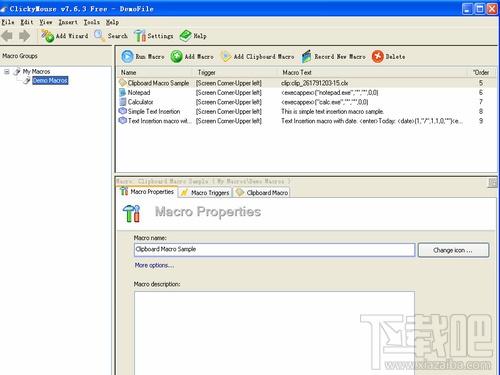Click the calc.exe macro text cell
500x375 pixels.
click(x=325, y=102)
